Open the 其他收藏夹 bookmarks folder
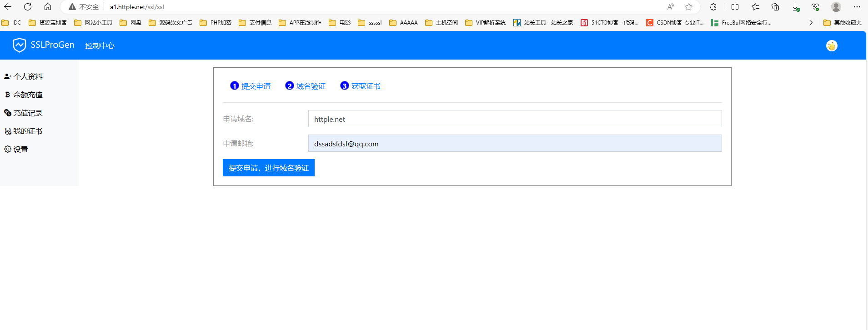Screen dimensions: 868x330 (843, 23)
